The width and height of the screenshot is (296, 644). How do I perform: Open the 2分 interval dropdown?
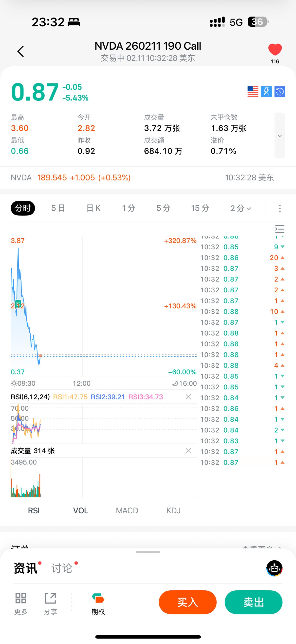pyautogui.click(x=240, y=208)
